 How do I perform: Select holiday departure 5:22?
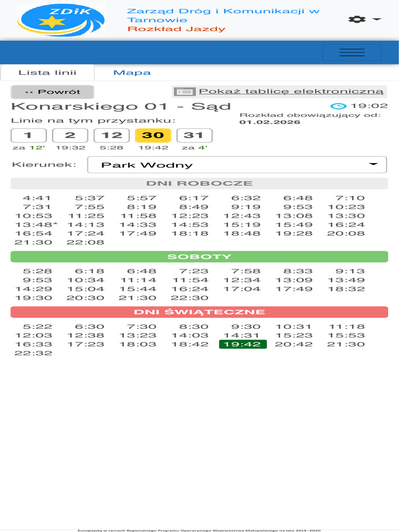point(37,327)
